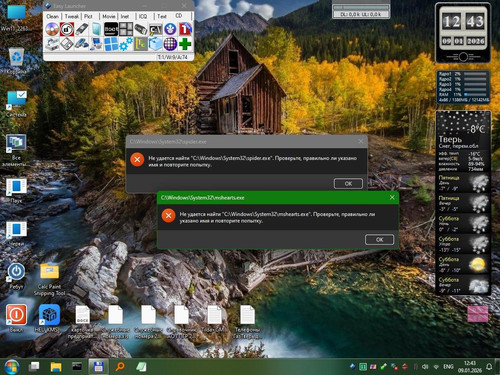The width and height of the screenshot is (500, 375).
Task: Open the volume control in system tray
Action: click(425, 367)
